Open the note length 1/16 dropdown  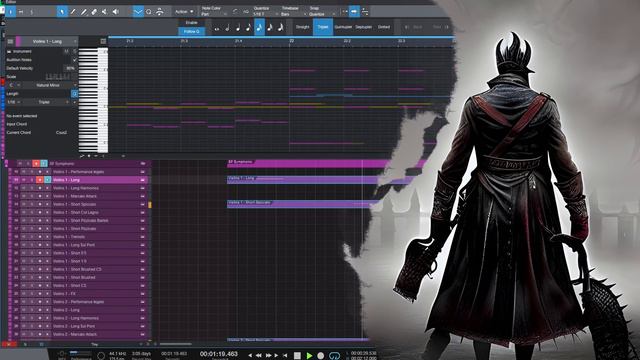coord(13,102)
